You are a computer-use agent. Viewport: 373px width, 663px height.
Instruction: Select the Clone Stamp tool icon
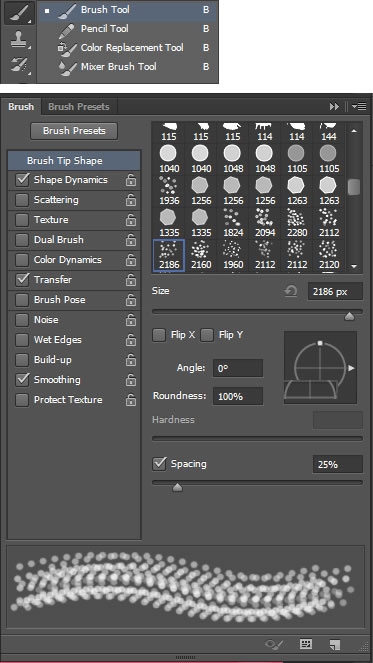coord(19,42)
